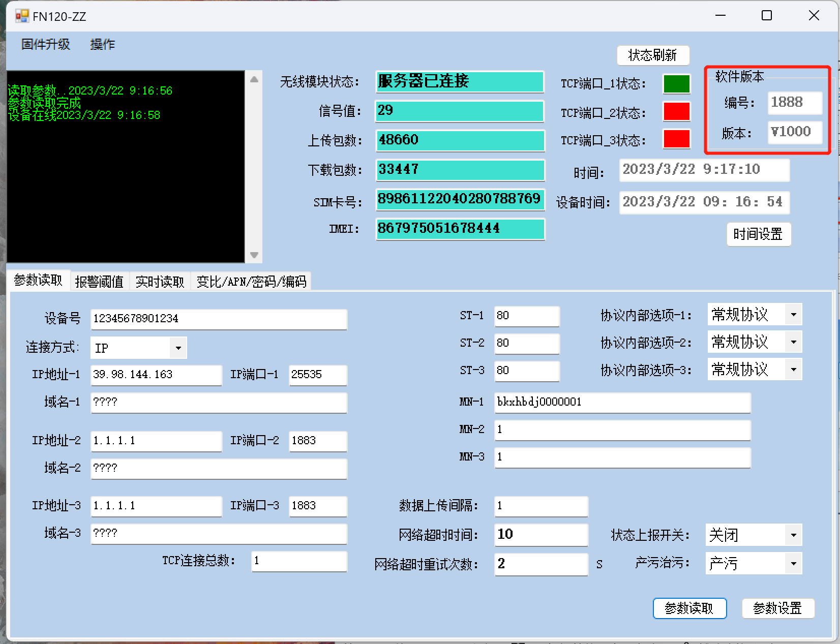The width and height of the screenshot is (840, 644).
Task: Switch to the 变比/APN/密码/编码 tab
Action: [251, 282]
